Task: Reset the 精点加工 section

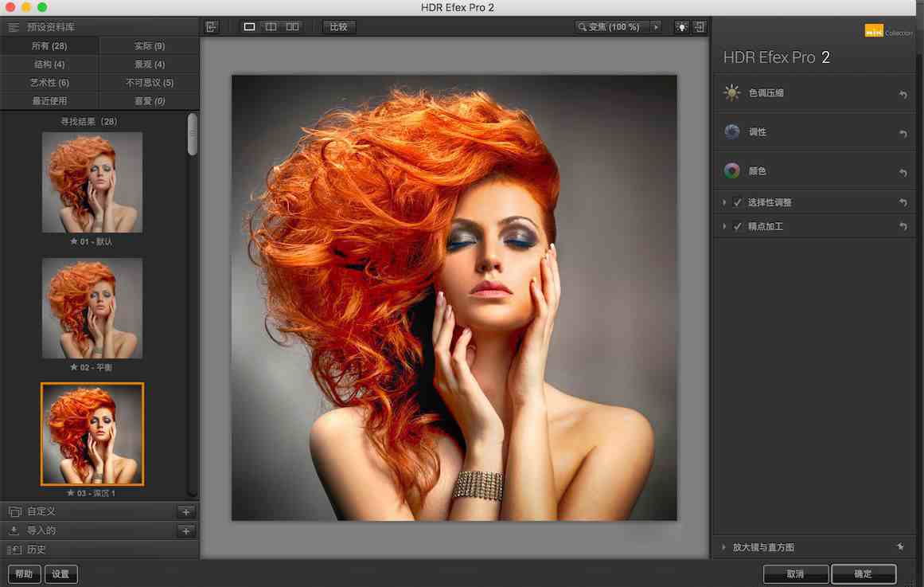Action: (x=903, y=226)
